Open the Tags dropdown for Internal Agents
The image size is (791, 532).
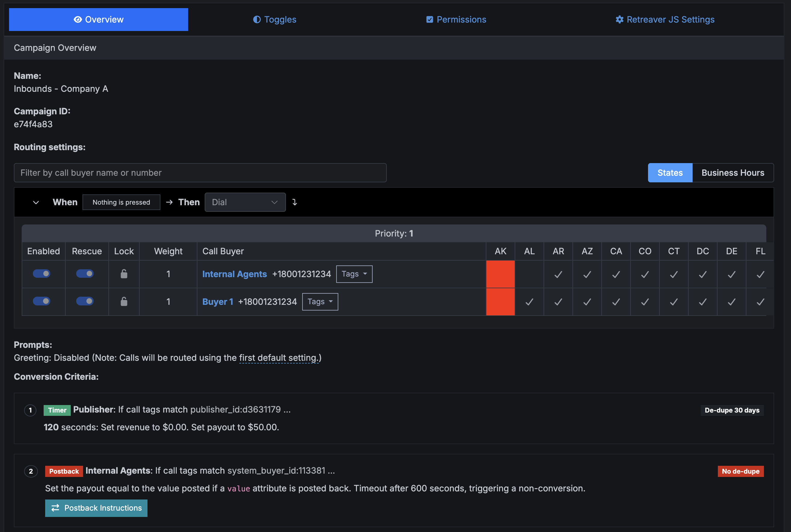354,274
